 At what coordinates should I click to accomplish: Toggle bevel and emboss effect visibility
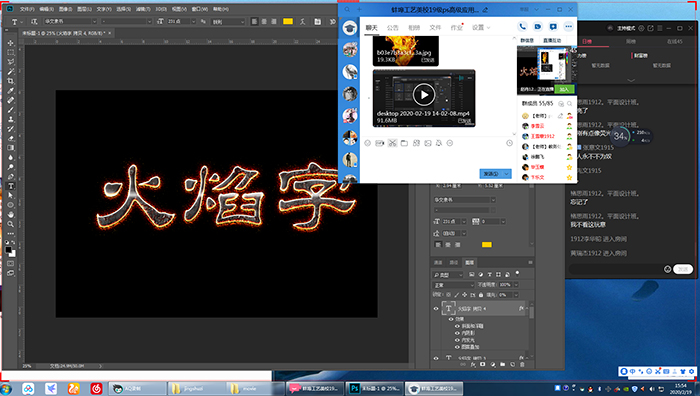(x=457, y=326)
